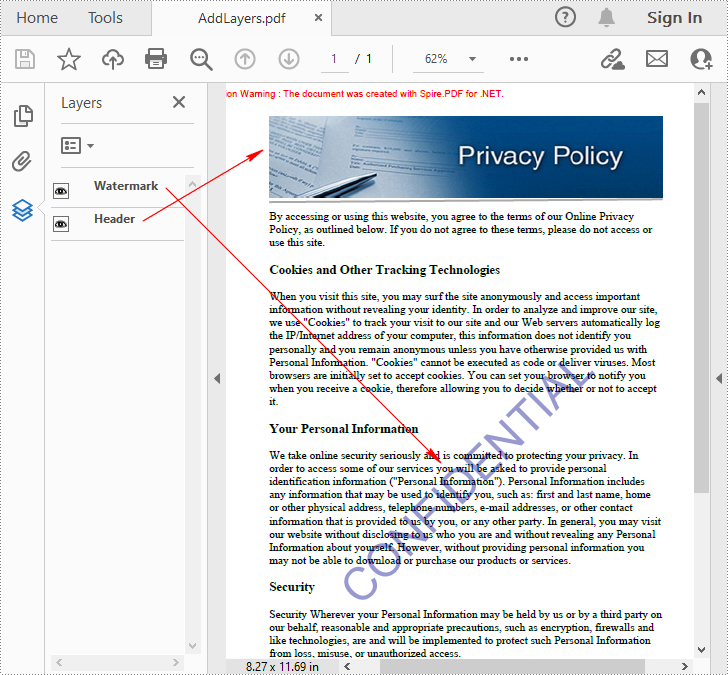Viewport: 728px width, 675px height.
Task: Collapse the left navigation pane arrow
Action: [217, 378]
